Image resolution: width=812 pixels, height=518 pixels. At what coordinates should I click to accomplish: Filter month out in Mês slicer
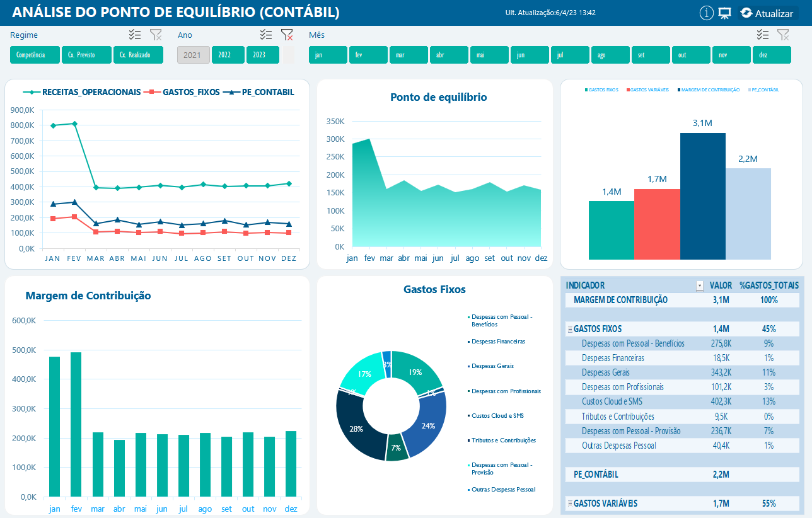tap(691, 55)
